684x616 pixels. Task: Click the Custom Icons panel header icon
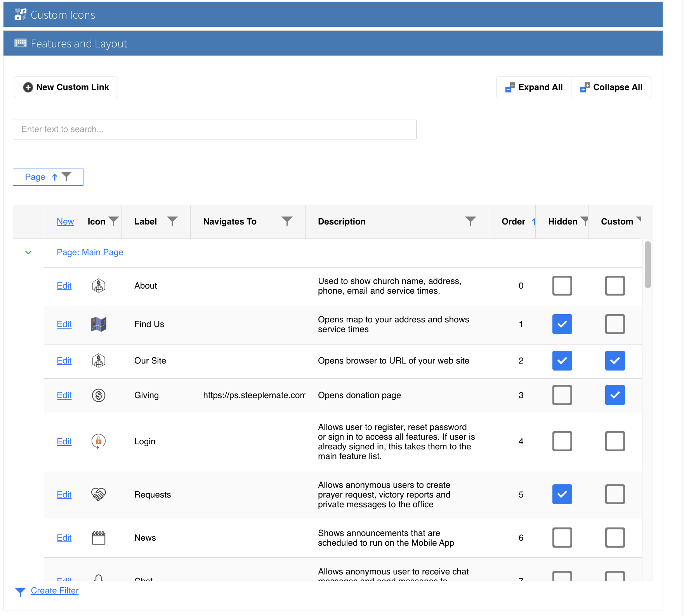point(20,14)
